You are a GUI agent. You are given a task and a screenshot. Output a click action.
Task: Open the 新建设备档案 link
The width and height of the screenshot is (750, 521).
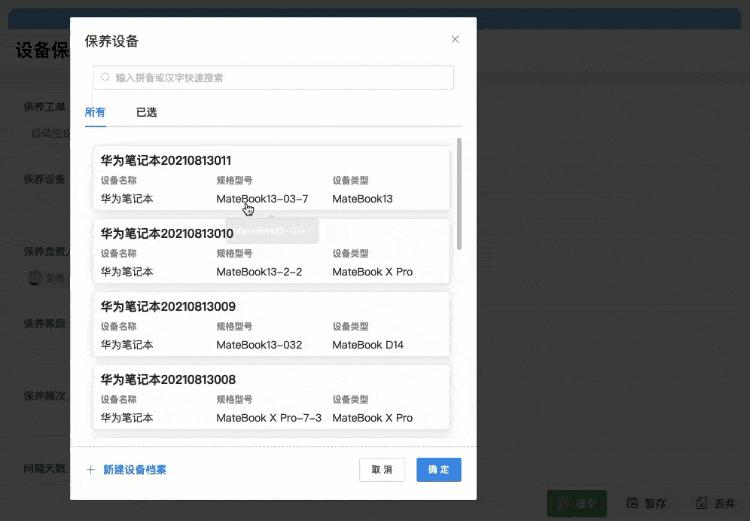click(x=135, y=470)
